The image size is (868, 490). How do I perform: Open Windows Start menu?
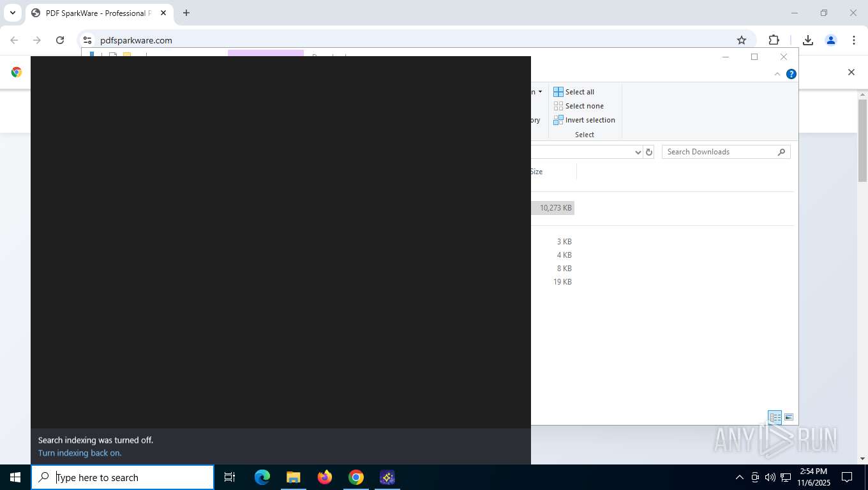click(15, 477)
